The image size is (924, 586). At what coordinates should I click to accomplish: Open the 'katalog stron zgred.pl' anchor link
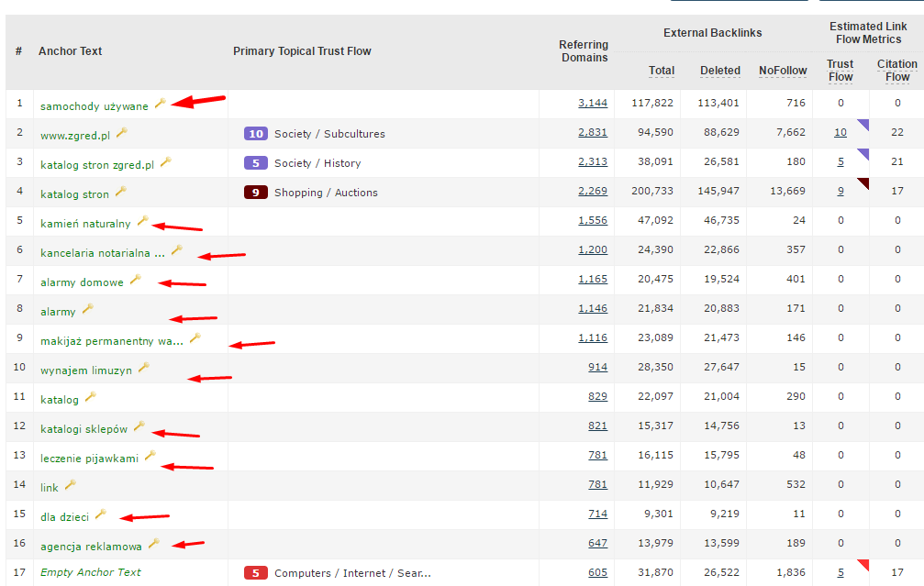coord(97,165)
